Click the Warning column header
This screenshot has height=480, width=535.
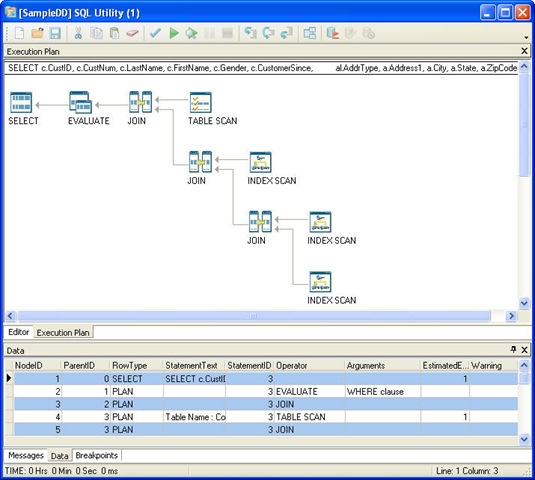[x=493, y=365]
